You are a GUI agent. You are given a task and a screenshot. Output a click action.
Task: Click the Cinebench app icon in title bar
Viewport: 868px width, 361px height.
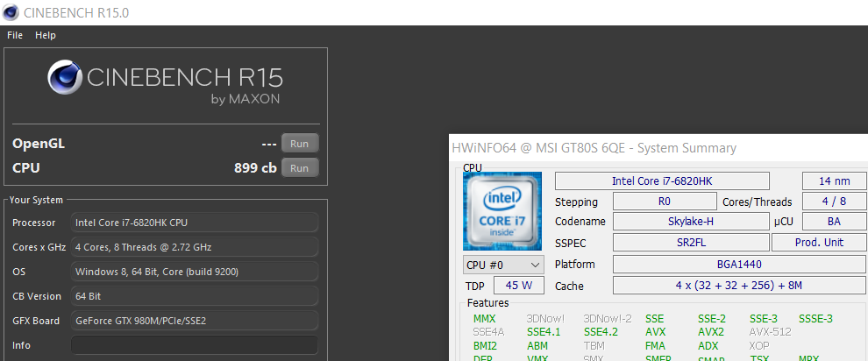coord(11,12)
